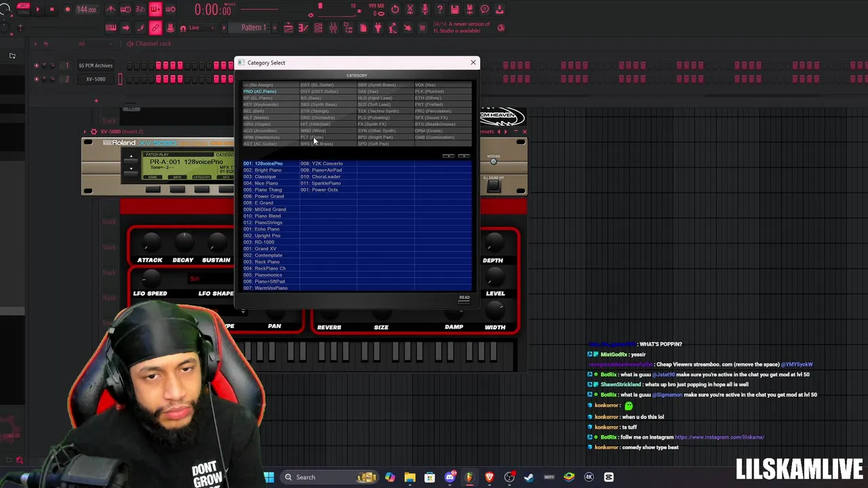Select FLT (Flute) category
The image size is (868, 488).
(328, 138)
